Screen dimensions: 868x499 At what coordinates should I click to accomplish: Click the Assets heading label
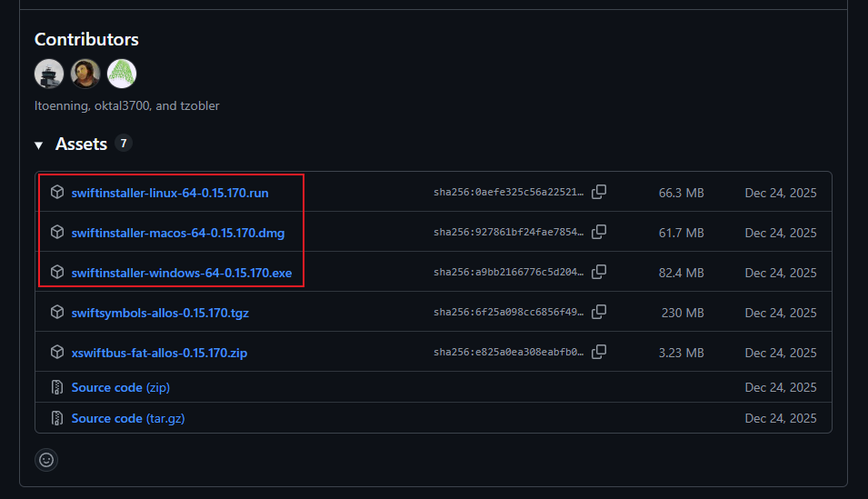pyautogui.click(x=81, y=144)
